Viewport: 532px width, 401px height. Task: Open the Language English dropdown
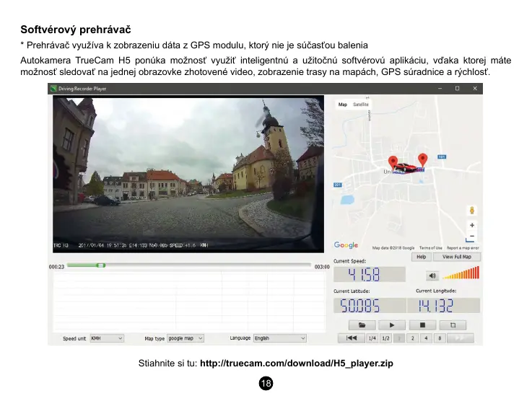[x=280, y=338]
